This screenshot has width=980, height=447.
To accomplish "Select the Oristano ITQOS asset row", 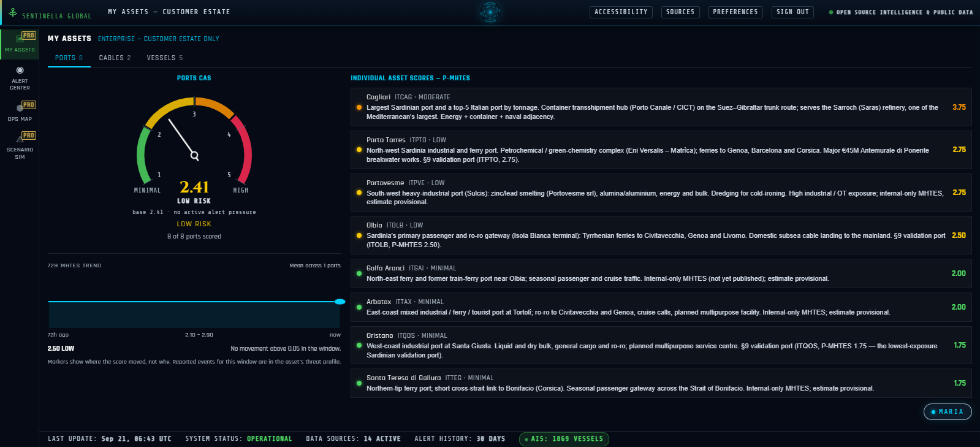I will pos(661,345).
